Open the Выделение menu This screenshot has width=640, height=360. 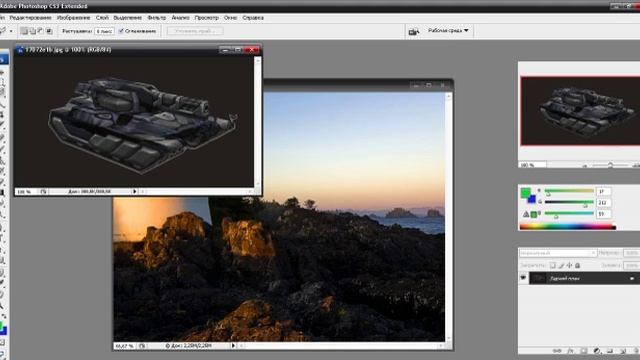coord(127,18)
